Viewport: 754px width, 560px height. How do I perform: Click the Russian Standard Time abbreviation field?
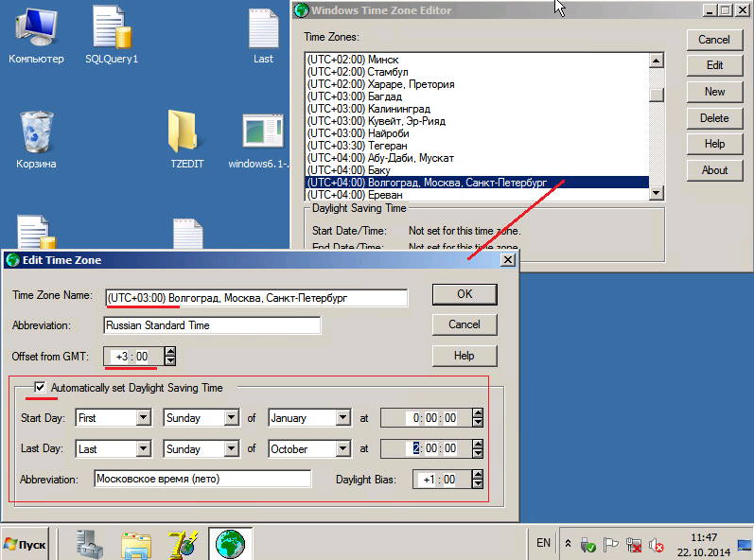click(x=212, y=325)
